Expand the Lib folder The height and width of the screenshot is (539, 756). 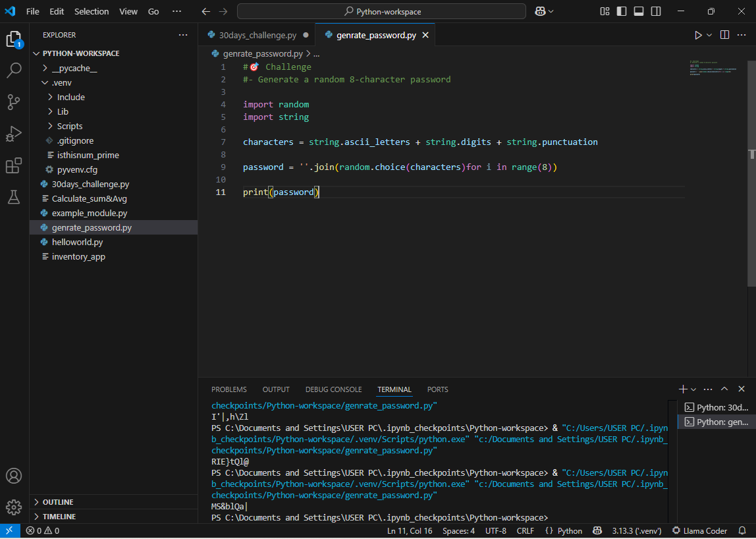click(51, 111)
